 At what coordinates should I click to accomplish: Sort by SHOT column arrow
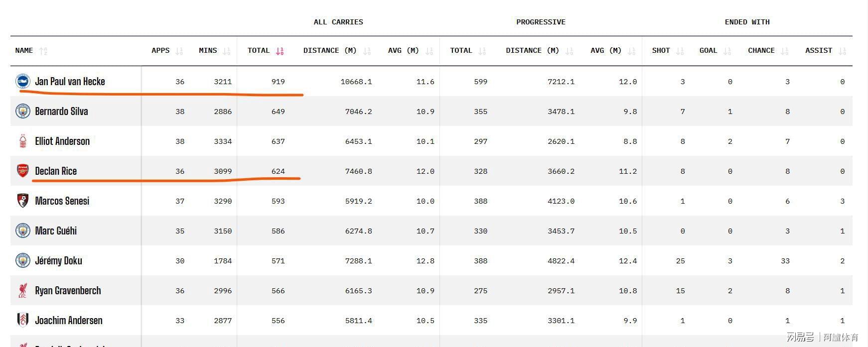(680, 51)
